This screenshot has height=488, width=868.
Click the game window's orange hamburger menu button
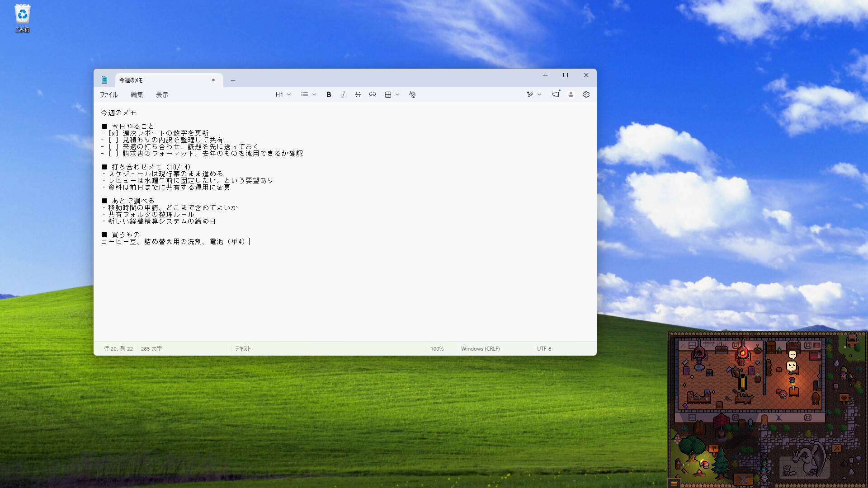click(674, 483)
